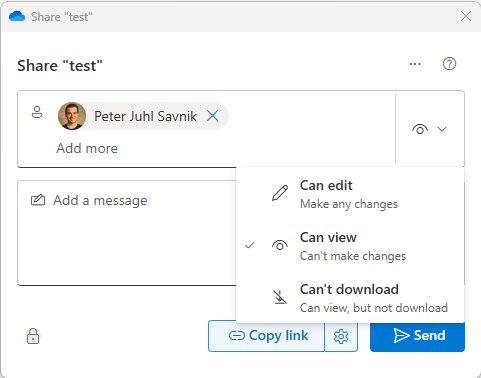Click Peter Juhl Savnik's profile photo
This screenshot has width=481, height=378.
pyautogui.click(x=72, y=116)
